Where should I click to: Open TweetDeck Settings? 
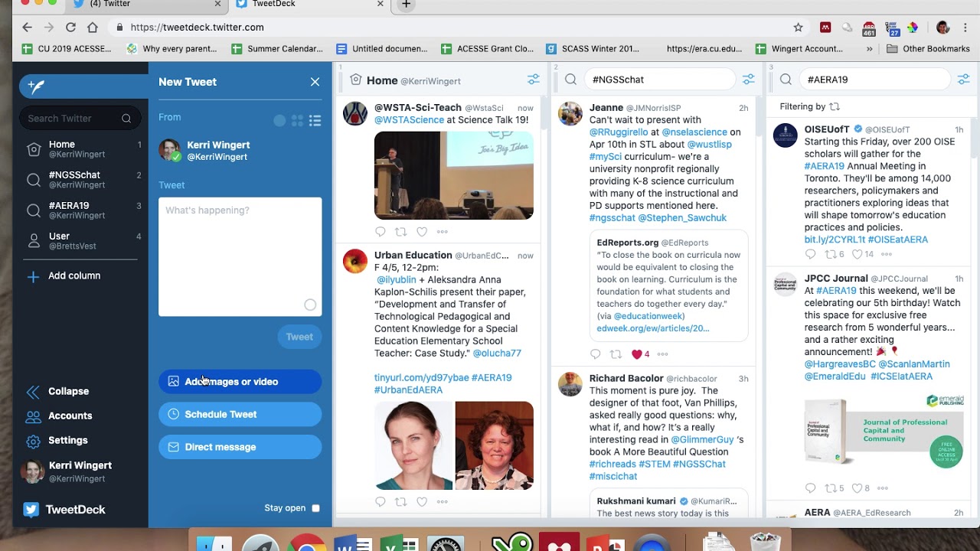coord(57,441)
